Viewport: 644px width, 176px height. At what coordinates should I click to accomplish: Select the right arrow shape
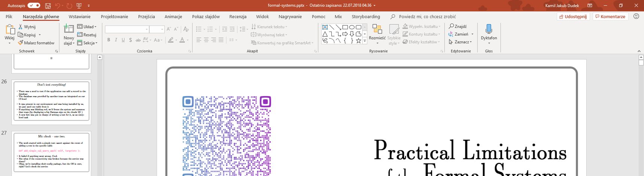pyautogui.click(x=345, y=34)
